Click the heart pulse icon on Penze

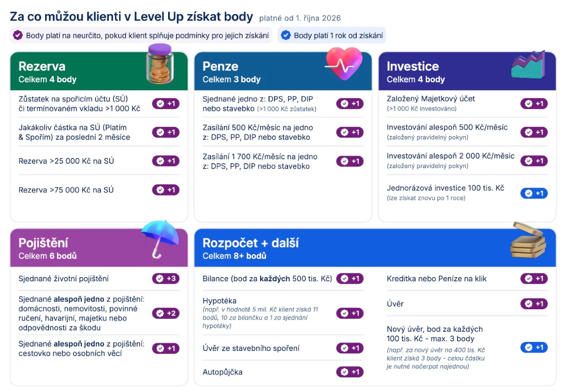(x=343, y=64)
